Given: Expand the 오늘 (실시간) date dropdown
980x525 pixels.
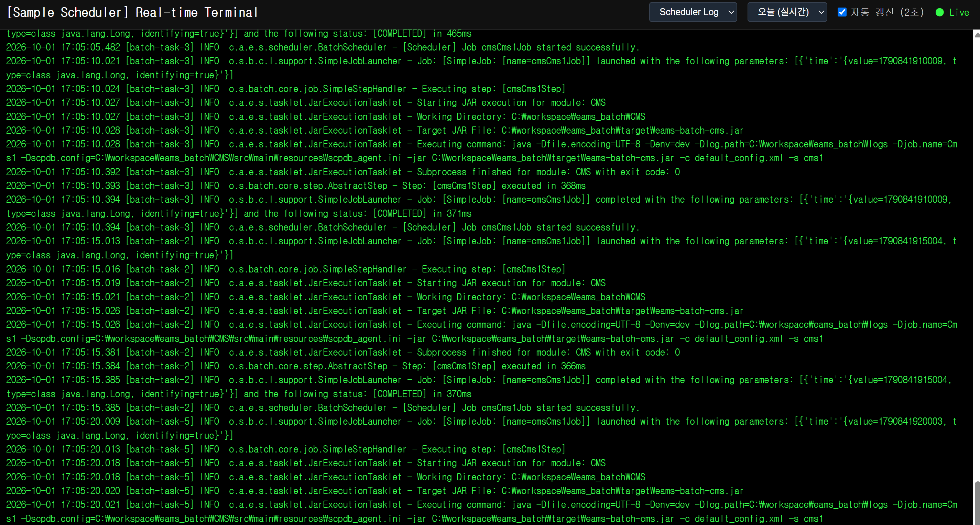Looking at the screenshot, I should (787, 12).
